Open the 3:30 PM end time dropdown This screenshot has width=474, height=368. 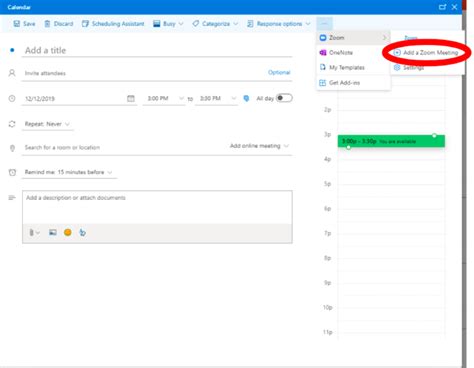tap(216, 98)
